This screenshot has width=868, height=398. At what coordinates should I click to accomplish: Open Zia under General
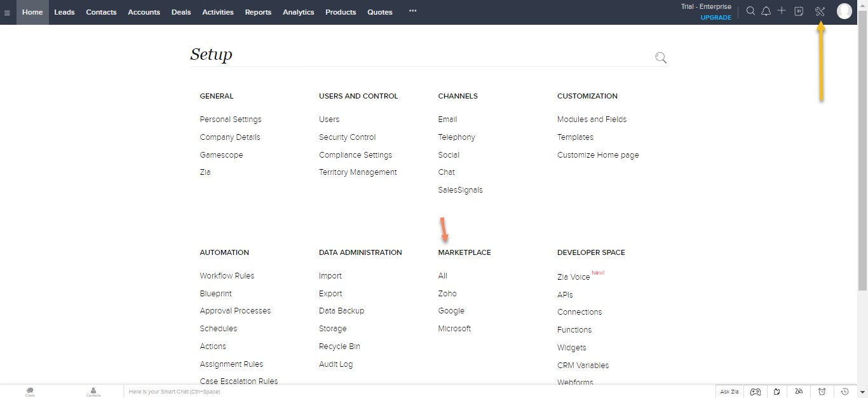click(205, 172)
